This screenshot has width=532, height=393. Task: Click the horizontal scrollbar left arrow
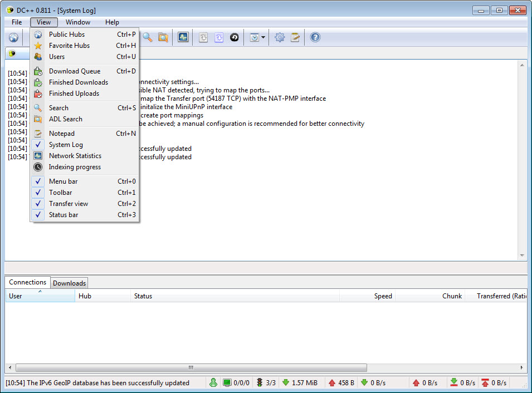point(10,367)
